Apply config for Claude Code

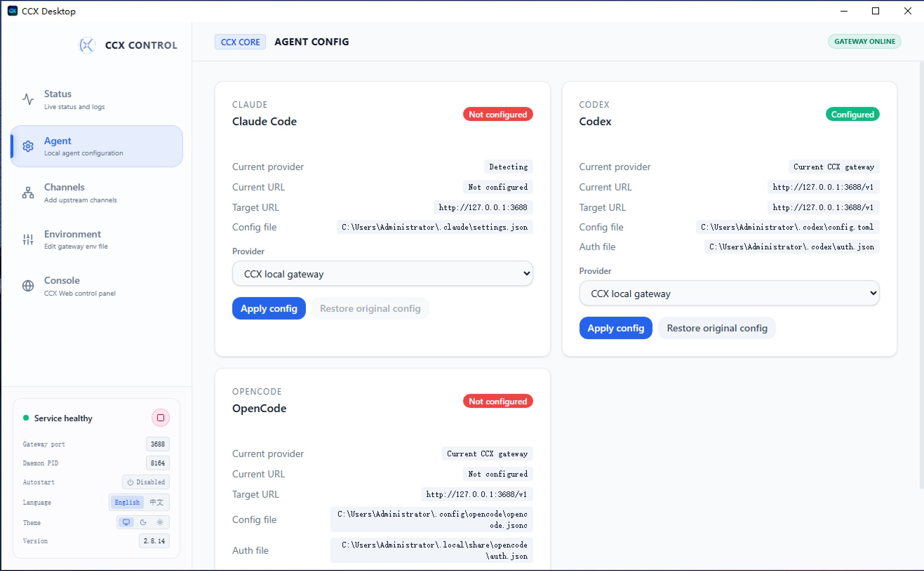(269, 308)
